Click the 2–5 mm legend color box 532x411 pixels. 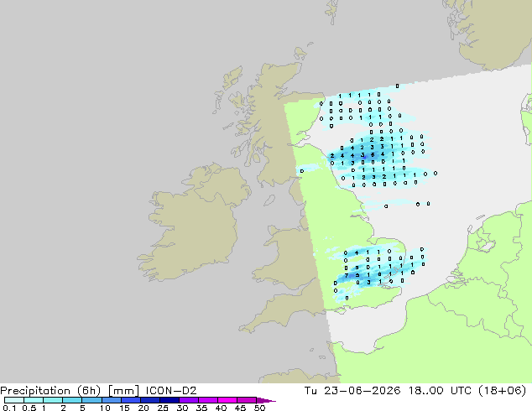click(72, 400)
